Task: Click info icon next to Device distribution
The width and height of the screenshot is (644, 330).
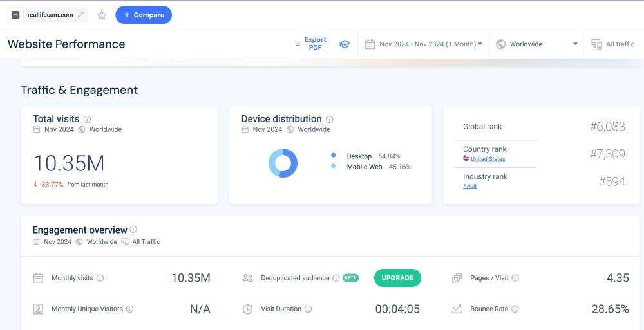Action: coord(330,119)
